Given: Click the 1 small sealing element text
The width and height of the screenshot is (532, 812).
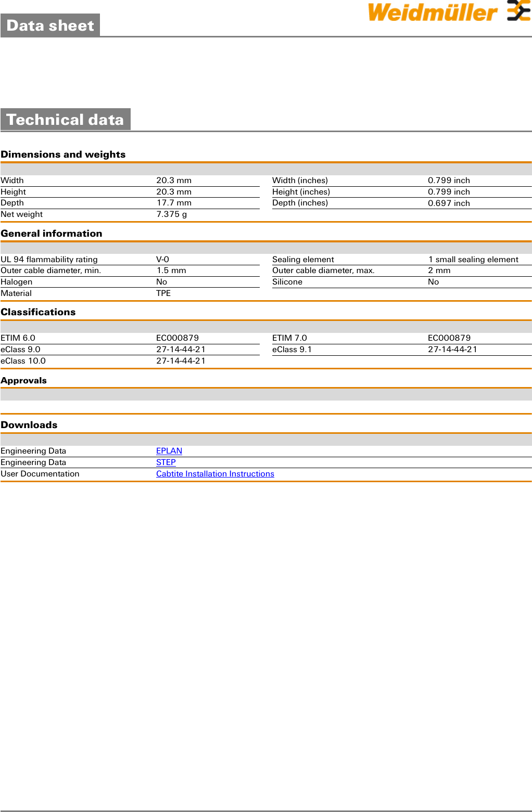Looking at the screenshot, I should pos(473,260).
